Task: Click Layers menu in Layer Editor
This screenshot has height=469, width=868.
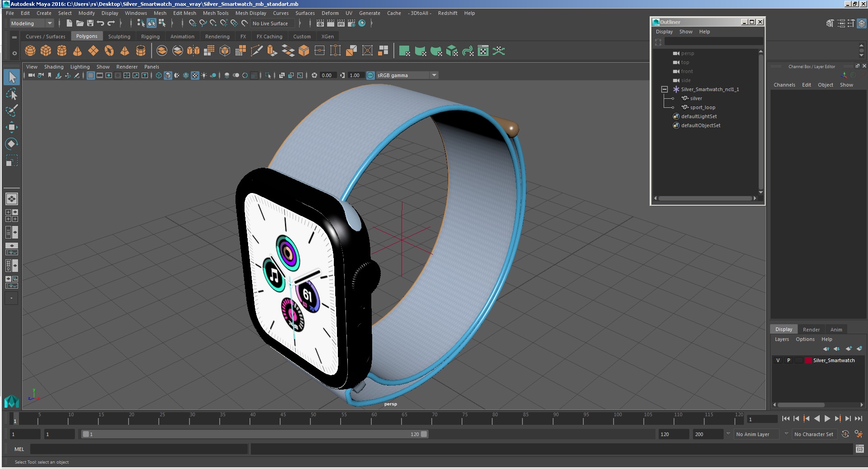Action: point(782,339)
